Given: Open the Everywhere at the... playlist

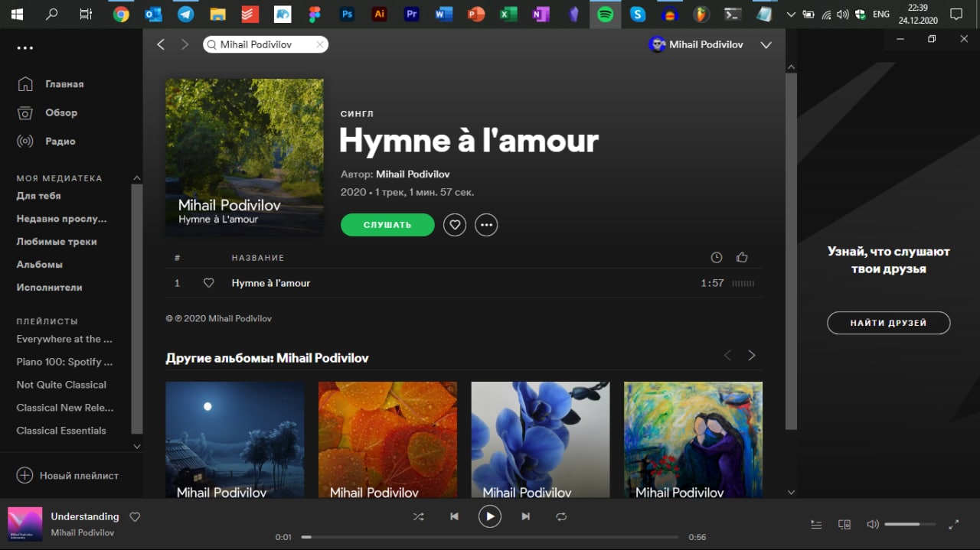Looking at the screenshot, I should [64, 339].
